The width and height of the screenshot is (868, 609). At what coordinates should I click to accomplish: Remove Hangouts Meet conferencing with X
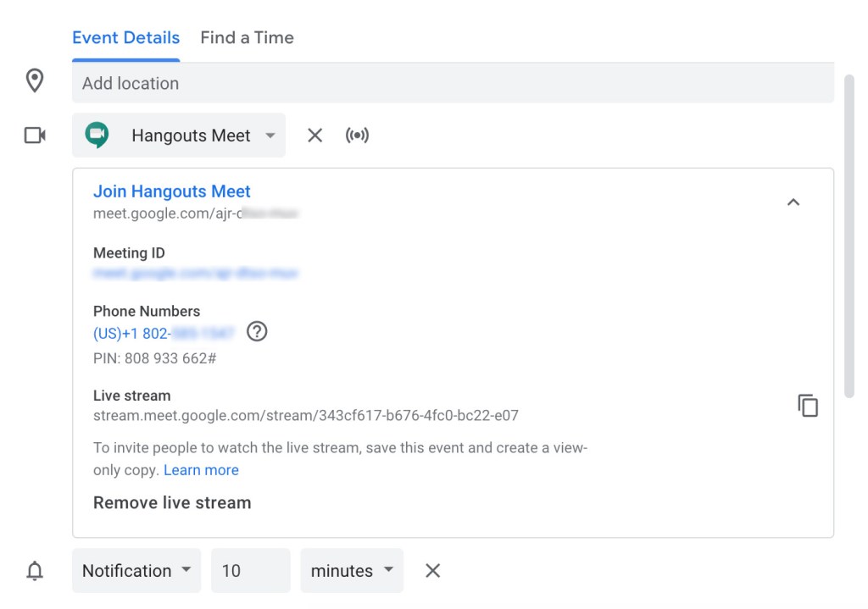pyautogui.click(x=314, y=136)
